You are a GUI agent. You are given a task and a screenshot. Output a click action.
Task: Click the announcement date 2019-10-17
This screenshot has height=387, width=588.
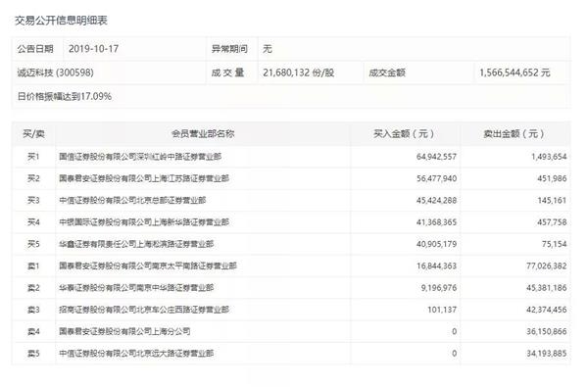click(x=93, y=49)
